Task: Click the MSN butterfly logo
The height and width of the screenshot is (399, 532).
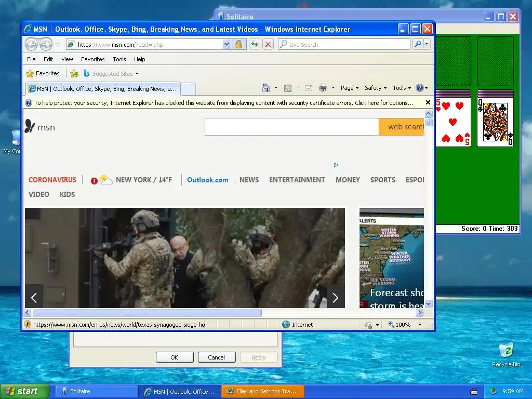Action: coord(30,126)
